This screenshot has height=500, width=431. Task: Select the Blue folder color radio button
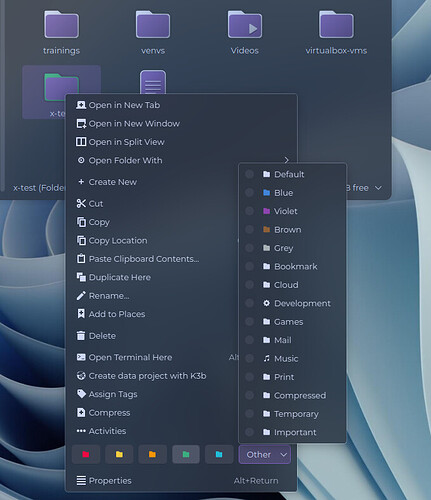point(249,193)
